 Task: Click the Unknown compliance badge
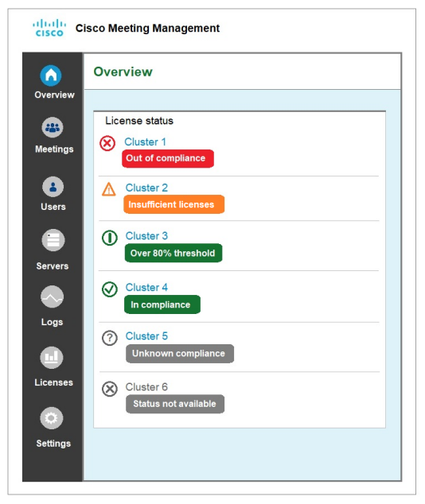[x=180, y=354]
